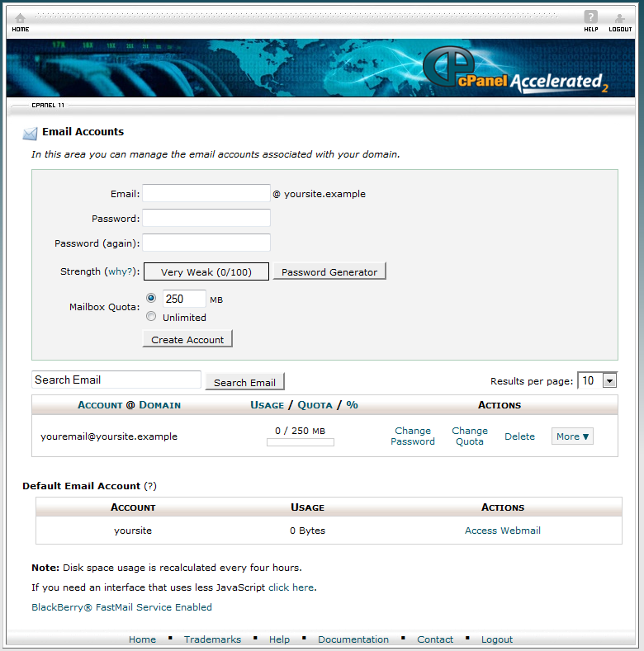Screen dimensions: 644x651
Task: Open Access Webmail for yoursite
Action: [502, 531]
